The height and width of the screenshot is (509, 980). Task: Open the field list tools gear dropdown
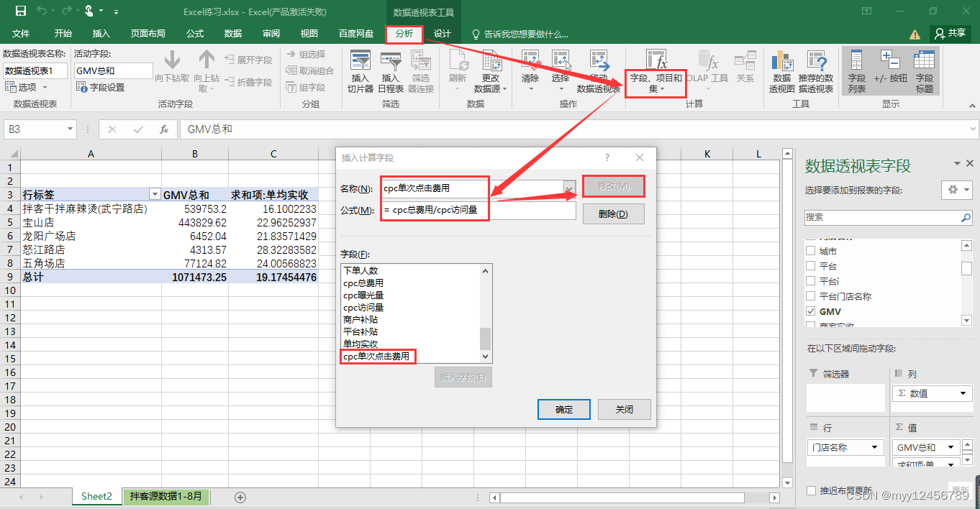pos(957,189)
